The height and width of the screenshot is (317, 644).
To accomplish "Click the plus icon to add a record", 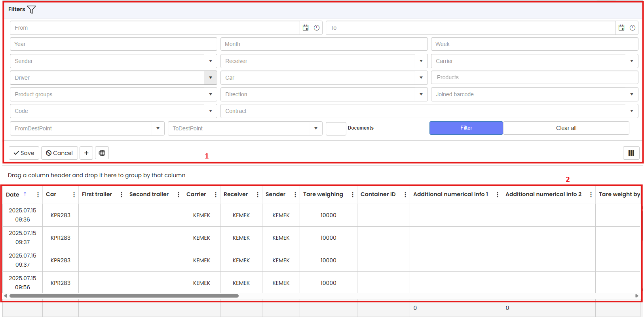I will point(86,153).
